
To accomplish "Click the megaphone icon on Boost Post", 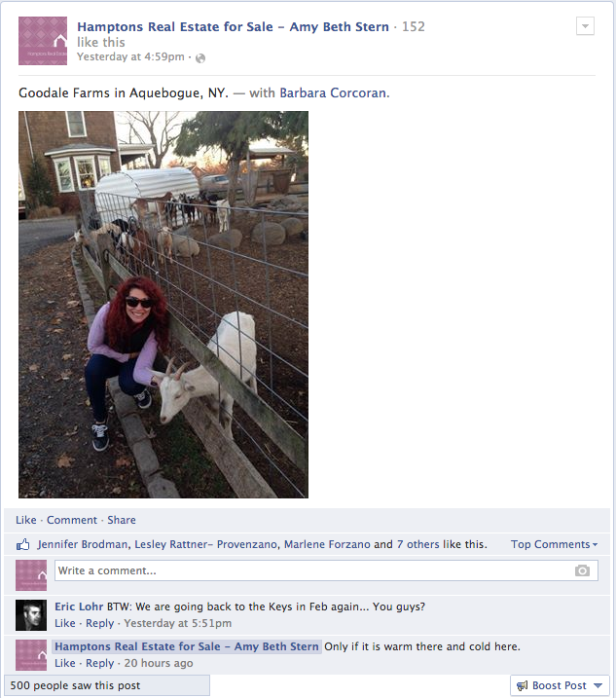I will click(522, 685).
